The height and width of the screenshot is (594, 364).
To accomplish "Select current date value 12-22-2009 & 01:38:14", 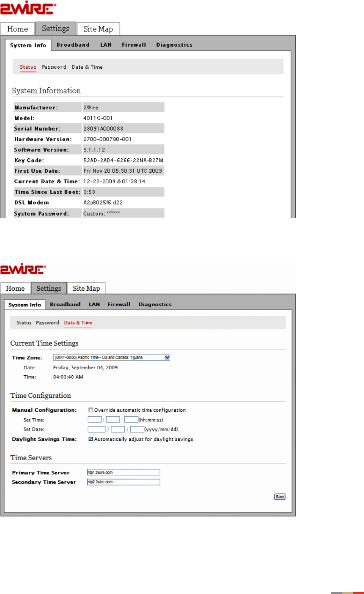I will [114, 181].
